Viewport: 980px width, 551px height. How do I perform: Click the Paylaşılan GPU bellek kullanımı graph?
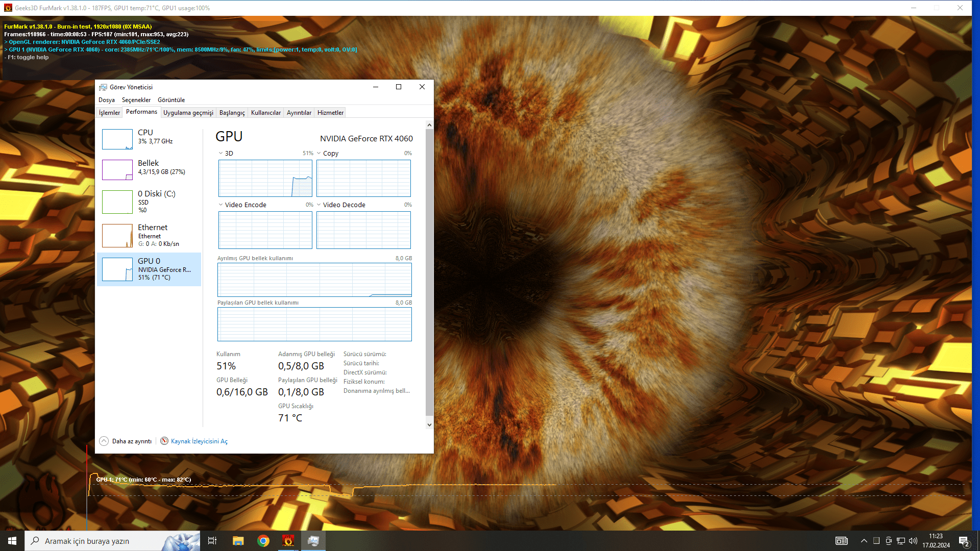pyautogui.click(x=314, y=324)
